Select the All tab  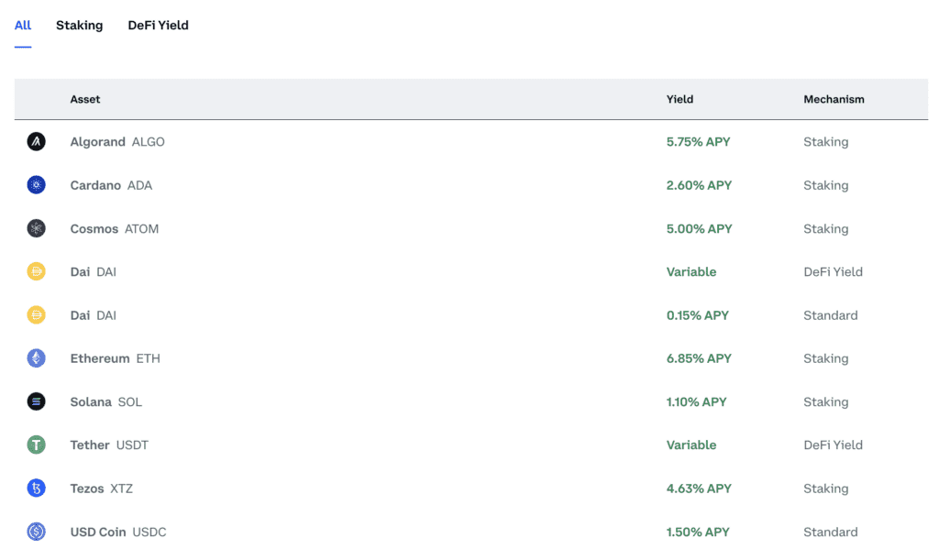pos(23,26)
